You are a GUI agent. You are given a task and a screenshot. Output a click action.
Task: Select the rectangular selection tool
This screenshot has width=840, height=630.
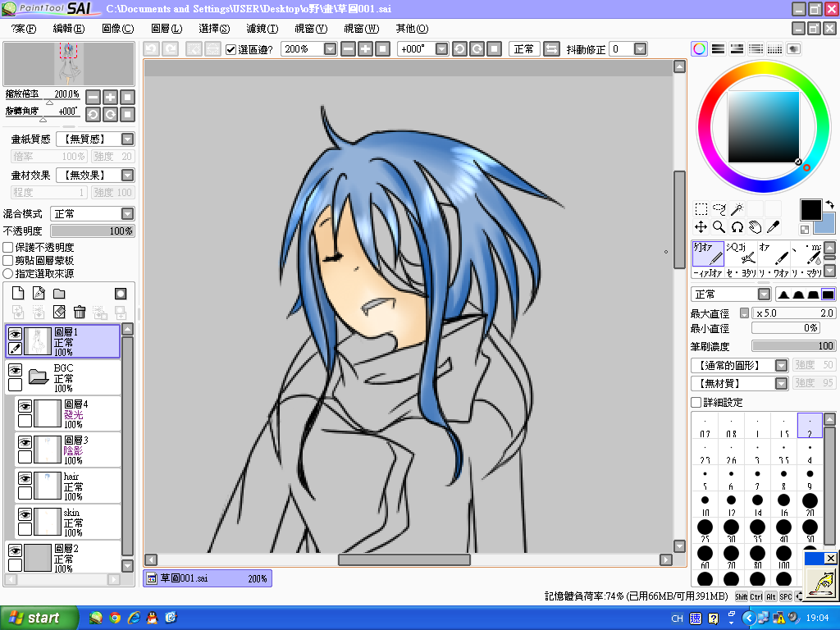click(x=701, y=209)
